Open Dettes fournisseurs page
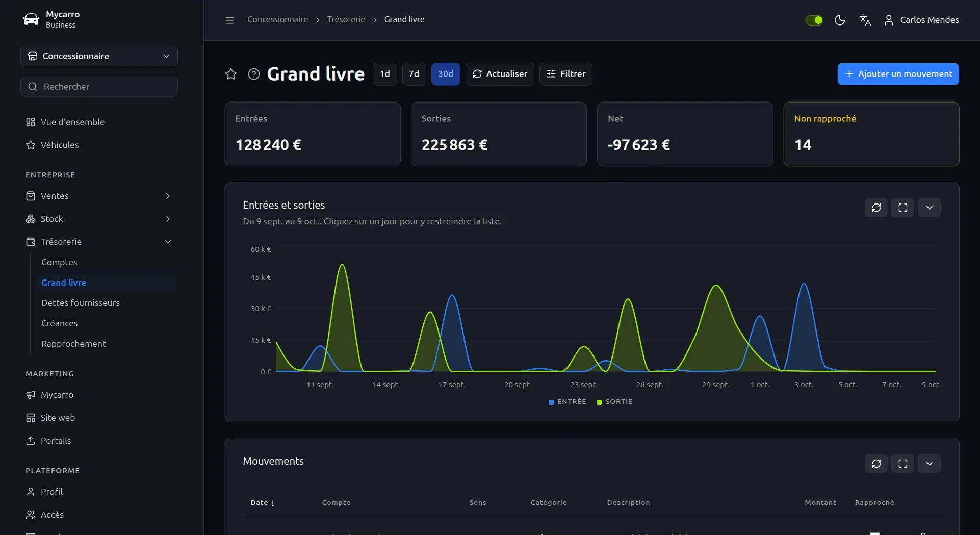 [x=107, y=303]
